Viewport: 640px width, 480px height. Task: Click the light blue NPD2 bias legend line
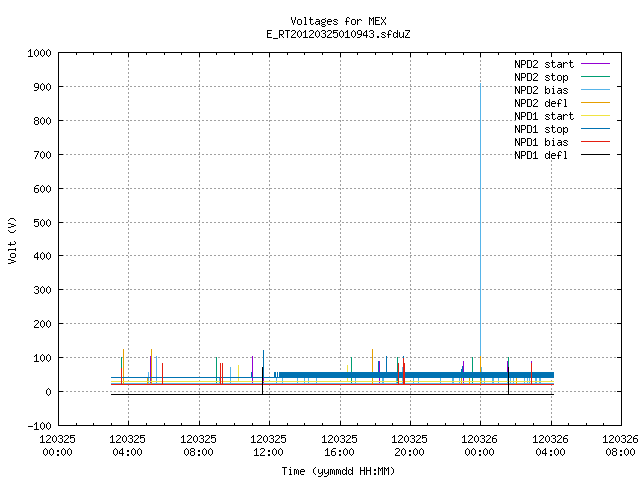595,89
